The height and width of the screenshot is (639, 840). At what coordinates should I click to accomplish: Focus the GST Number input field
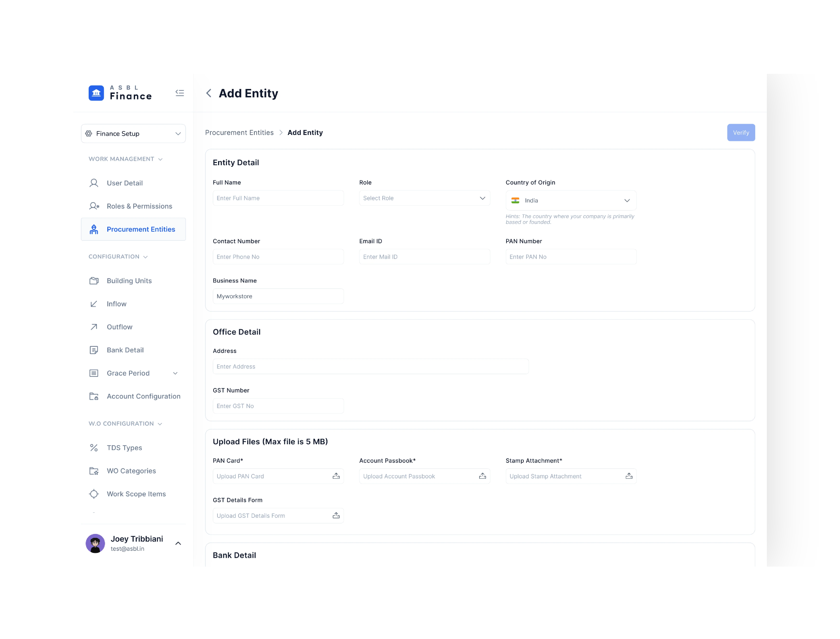tap(278, 406)
